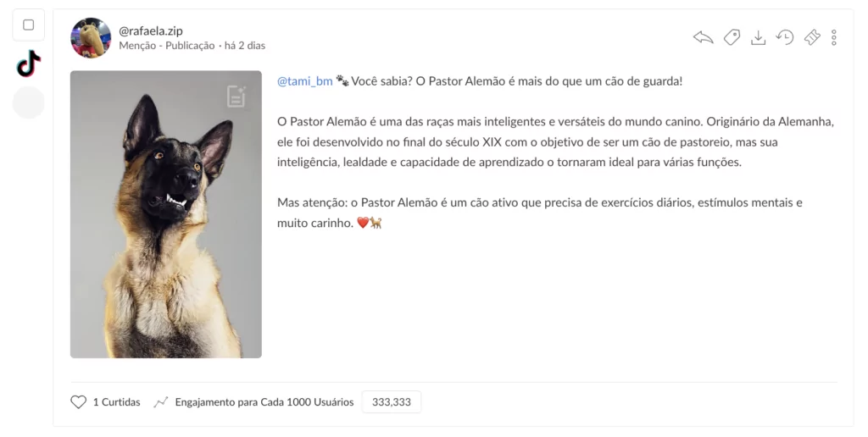The width and height of the screenshot is (868, 437).
Task: Create a ticket using ticket icon
Action: (812, 37)
